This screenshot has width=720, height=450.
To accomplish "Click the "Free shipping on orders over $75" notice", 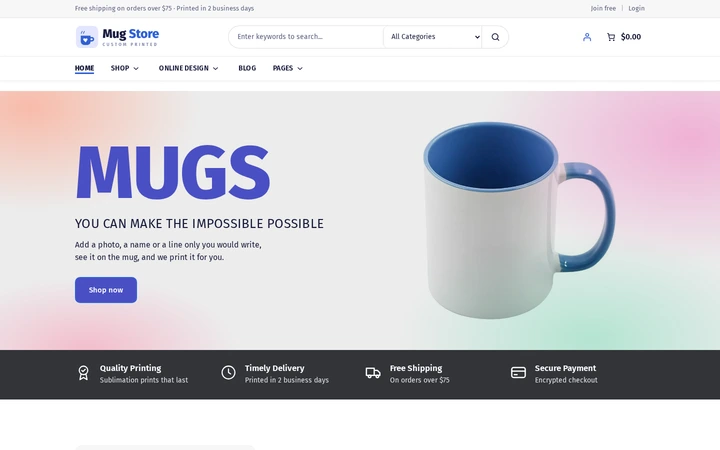I will coord(123,8).
